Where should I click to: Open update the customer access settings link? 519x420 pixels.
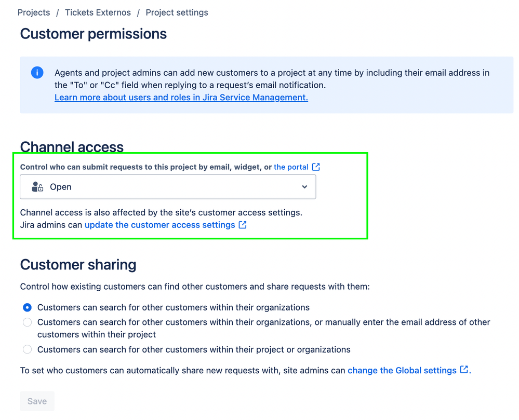pyautogui.click(x=160, y=225)
